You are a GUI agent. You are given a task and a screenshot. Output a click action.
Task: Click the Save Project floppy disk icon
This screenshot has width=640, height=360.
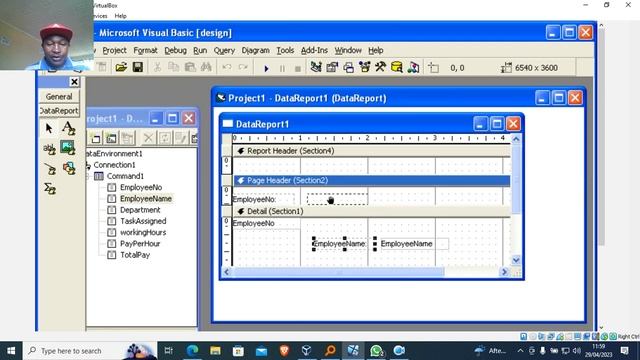pos(138,67)
